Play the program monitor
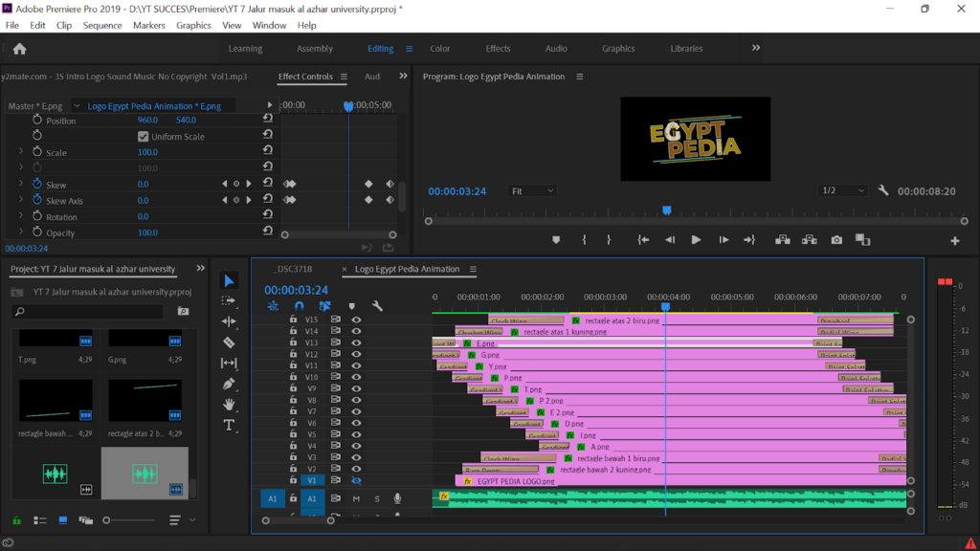Viewport: 980px width, 551px height. tap(696, 240)
